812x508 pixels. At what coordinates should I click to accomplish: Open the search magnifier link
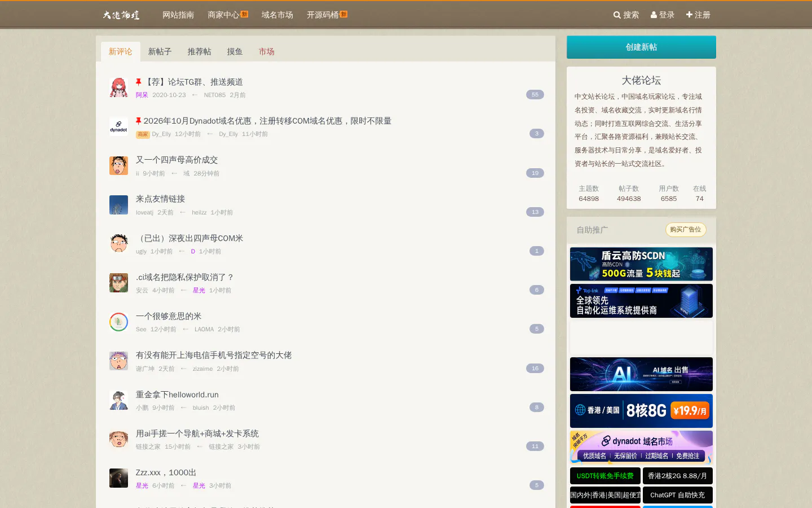tap(626, 15)
